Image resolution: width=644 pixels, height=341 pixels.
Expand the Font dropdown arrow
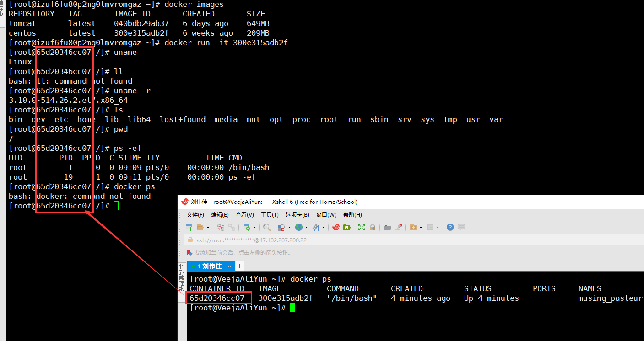(x=323, y=227)
